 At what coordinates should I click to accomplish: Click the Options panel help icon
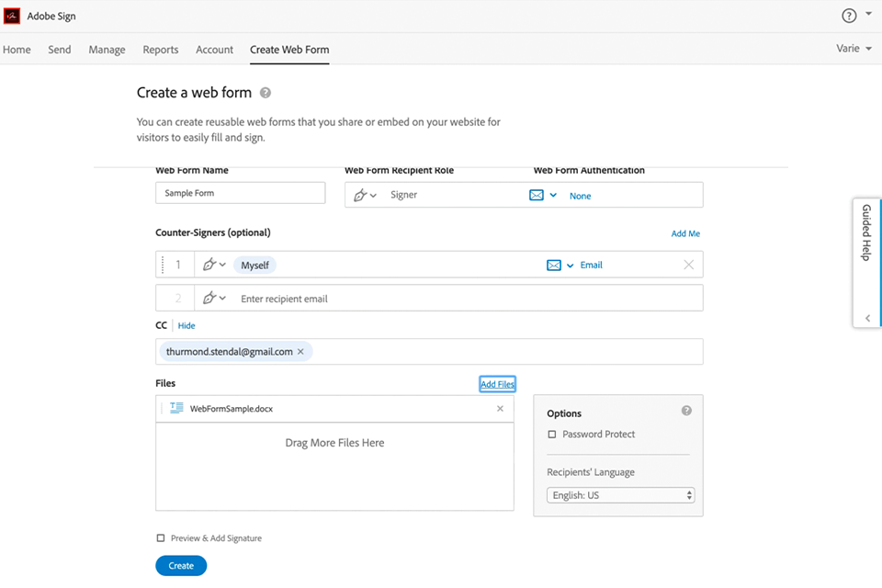[686, 411]
